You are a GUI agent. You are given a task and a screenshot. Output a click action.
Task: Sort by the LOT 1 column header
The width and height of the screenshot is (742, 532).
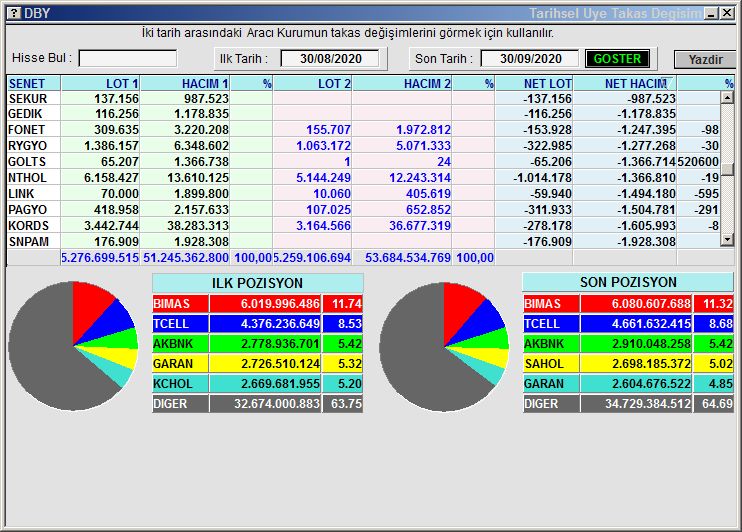tap(100, 83)
